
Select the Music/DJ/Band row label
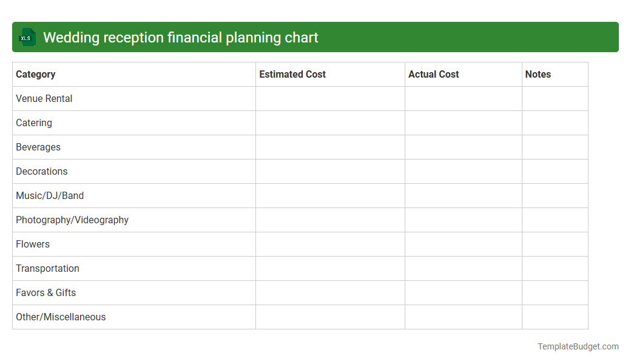point(50,195)
